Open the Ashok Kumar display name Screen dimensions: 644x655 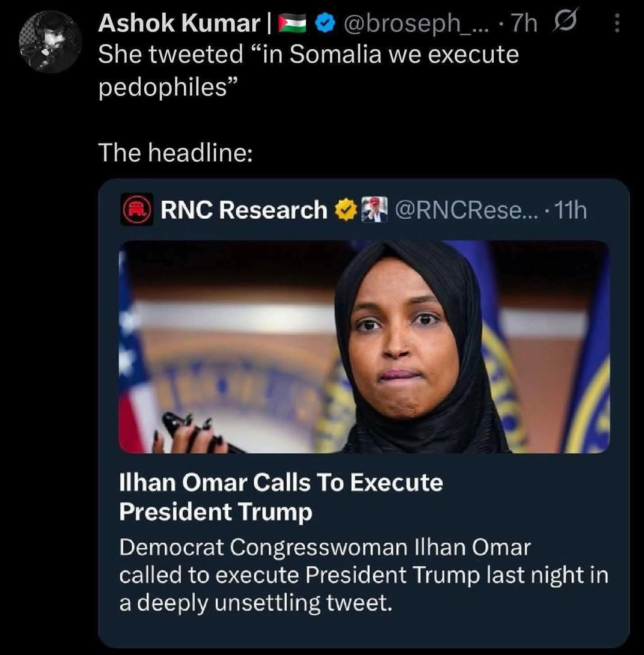click(178, 23)
